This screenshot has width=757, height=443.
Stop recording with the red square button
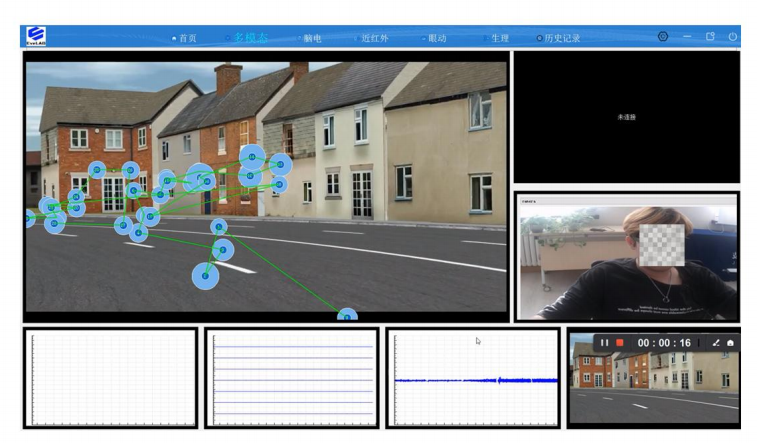click(620, 343)
